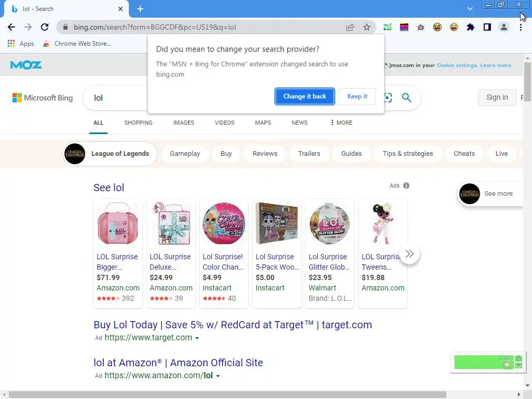532x399 pixels.
Task: Open Lol Surprise Glitter Globe product image
Action: [x=330, y=223]
